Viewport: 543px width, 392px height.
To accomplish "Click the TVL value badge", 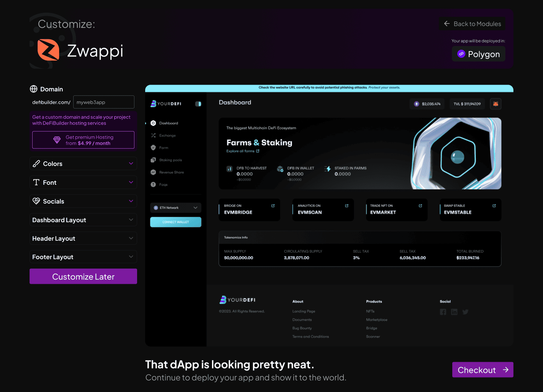I will click(x=467, y=104).
